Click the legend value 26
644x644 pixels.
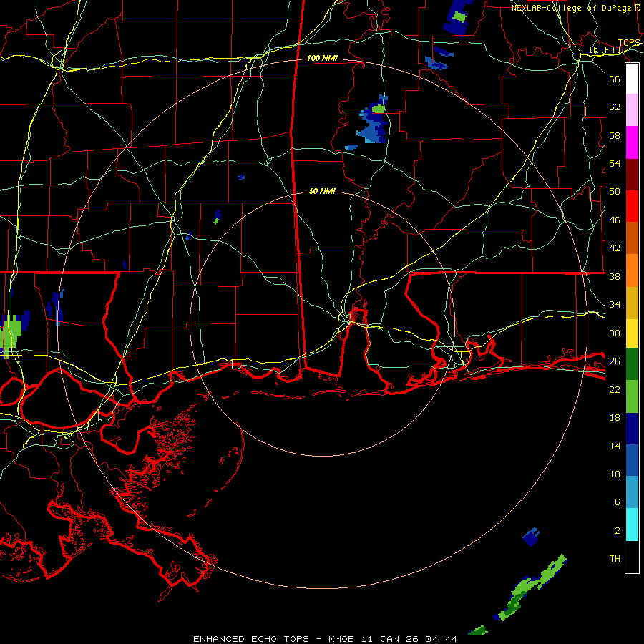[615, 361]
